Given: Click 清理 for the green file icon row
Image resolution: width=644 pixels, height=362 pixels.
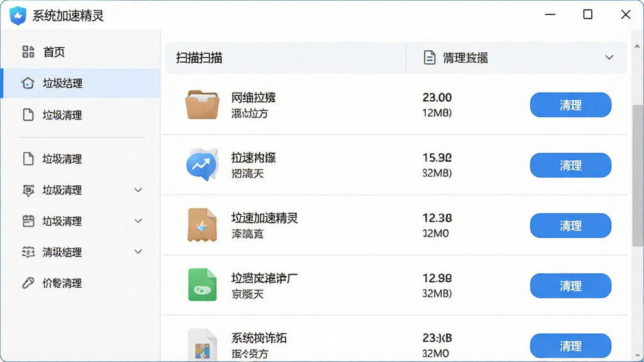Looking at the screenshot, I should click(570, 286).
